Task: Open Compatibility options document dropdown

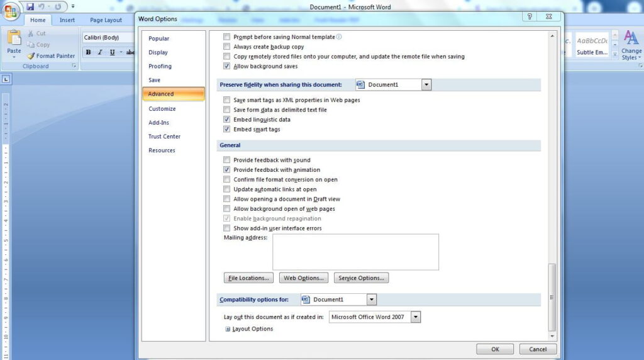Action: tap(372, 300)
